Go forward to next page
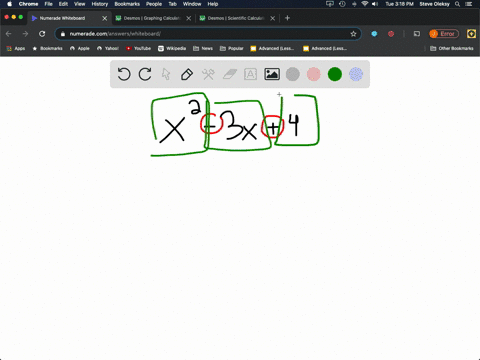The width and height of the screenshot is (480, 360). point(25,34)
